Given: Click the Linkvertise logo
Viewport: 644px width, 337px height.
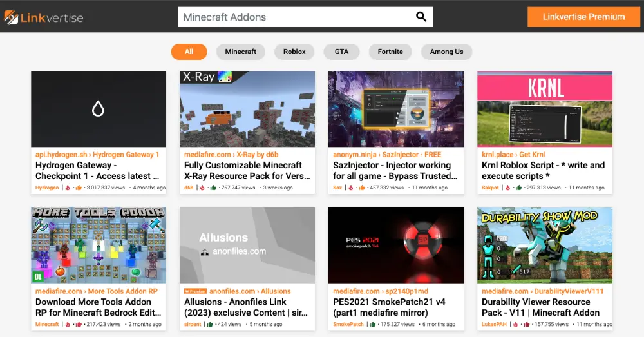Looking at the screenshot, I should pos(44,17).
